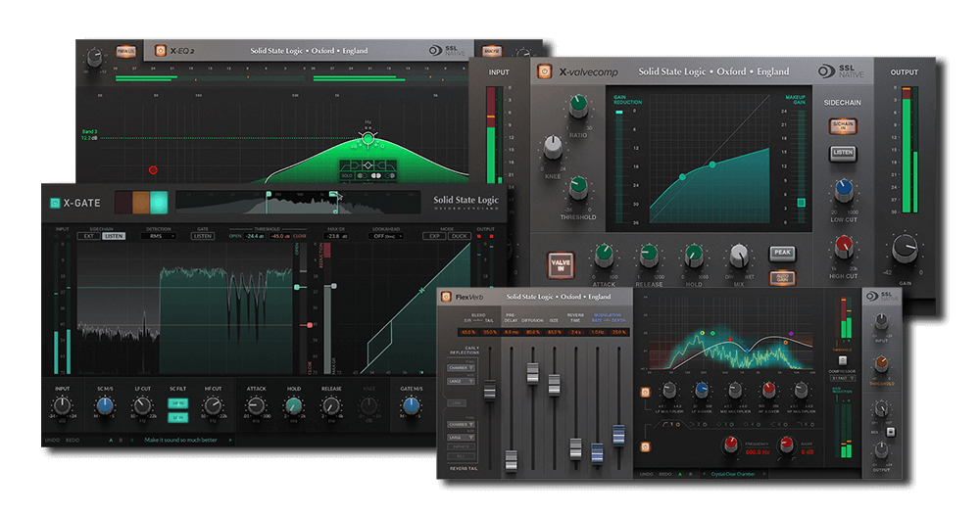Toggle the SC Filt HP IN button in X-GATE

coord(178,404)
